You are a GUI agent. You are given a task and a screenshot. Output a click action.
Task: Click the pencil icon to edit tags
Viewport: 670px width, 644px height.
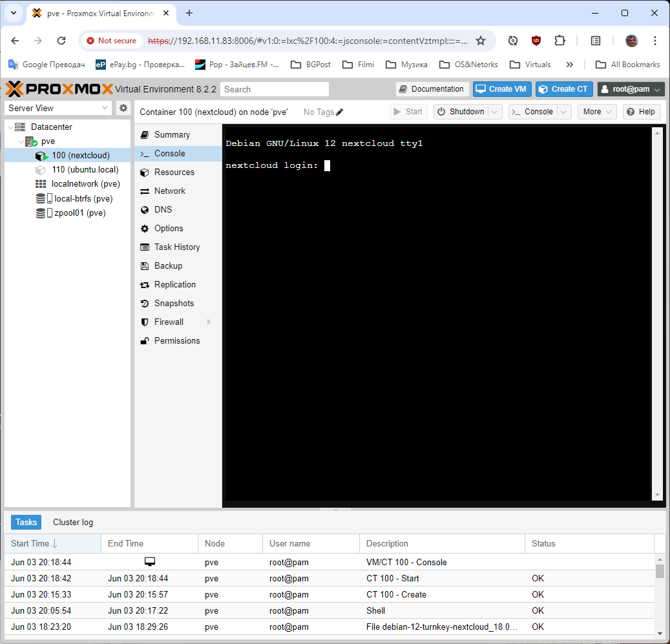(340, 112)
